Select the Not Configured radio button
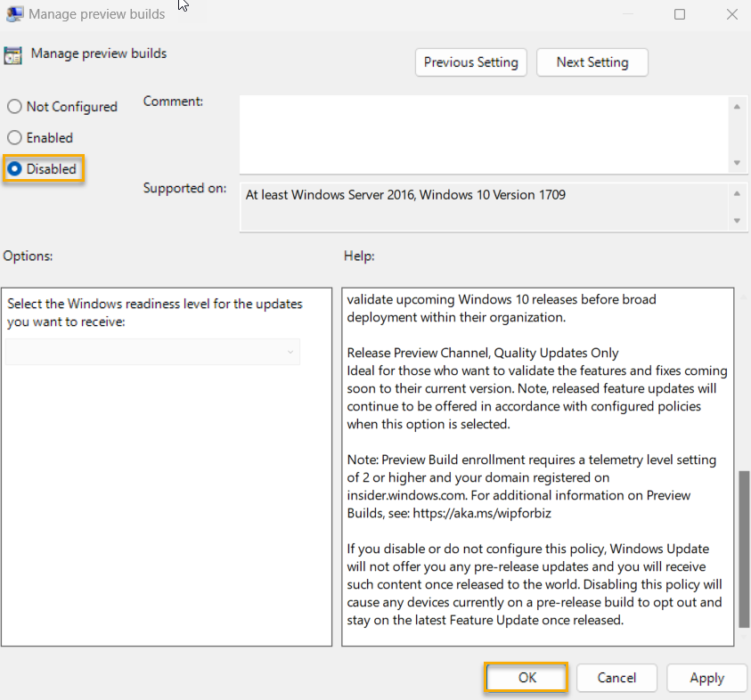 [13, 106]
